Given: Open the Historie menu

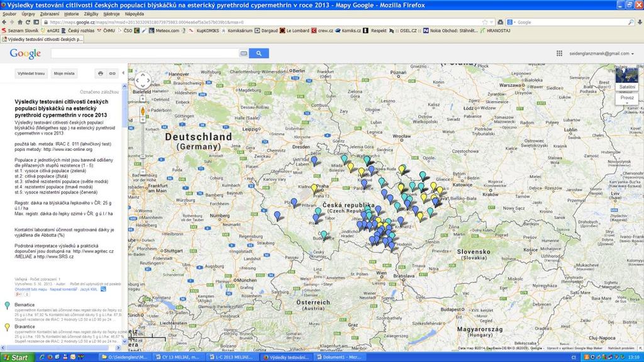Looking at the screenshot, I should point(72,14).
